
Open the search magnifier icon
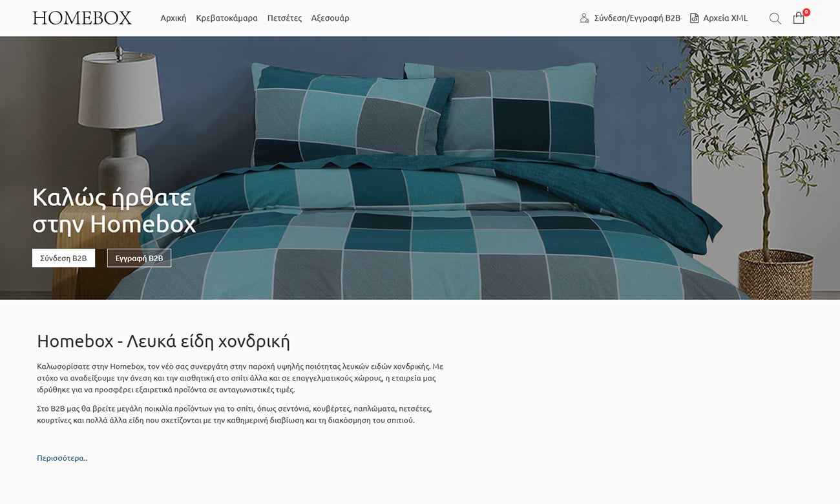(775, 19)
